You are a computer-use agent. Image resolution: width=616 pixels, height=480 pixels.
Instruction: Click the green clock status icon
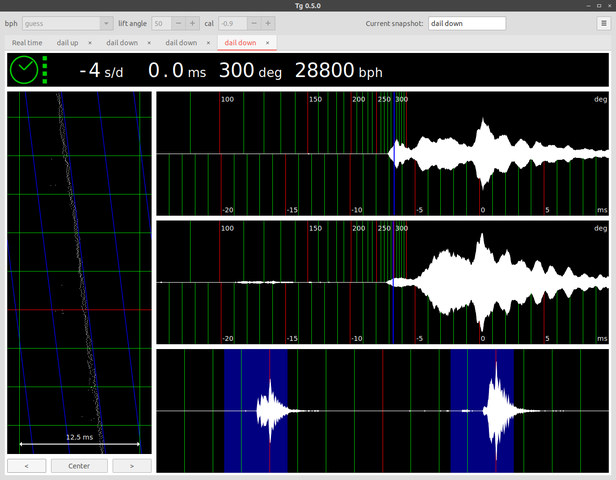(24, 70)
